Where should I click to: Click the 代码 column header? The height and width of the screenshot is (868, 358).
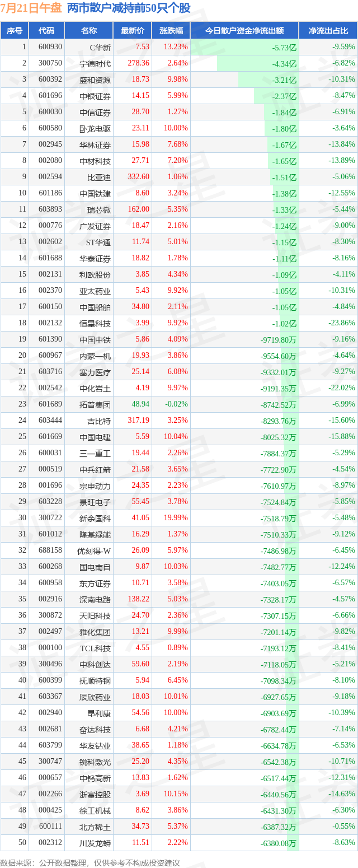click(x=47, y=31)
